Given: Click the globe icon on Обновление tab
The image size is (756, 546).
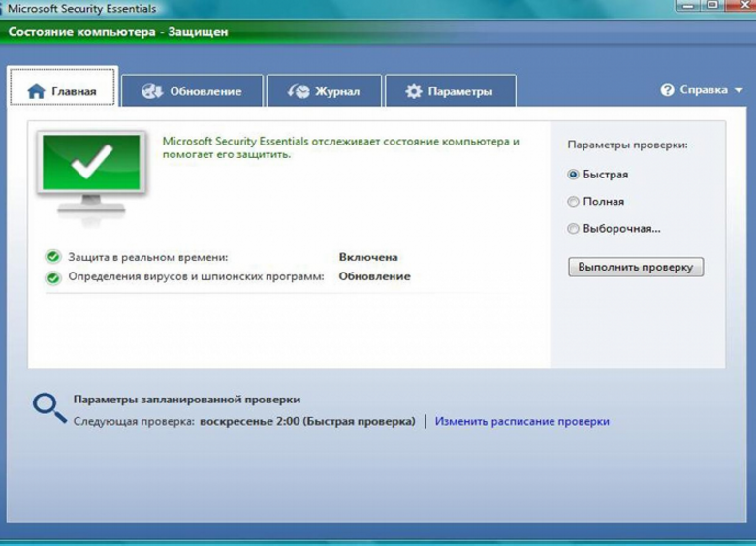Looking at the screenshot, I should pos(152,91).
